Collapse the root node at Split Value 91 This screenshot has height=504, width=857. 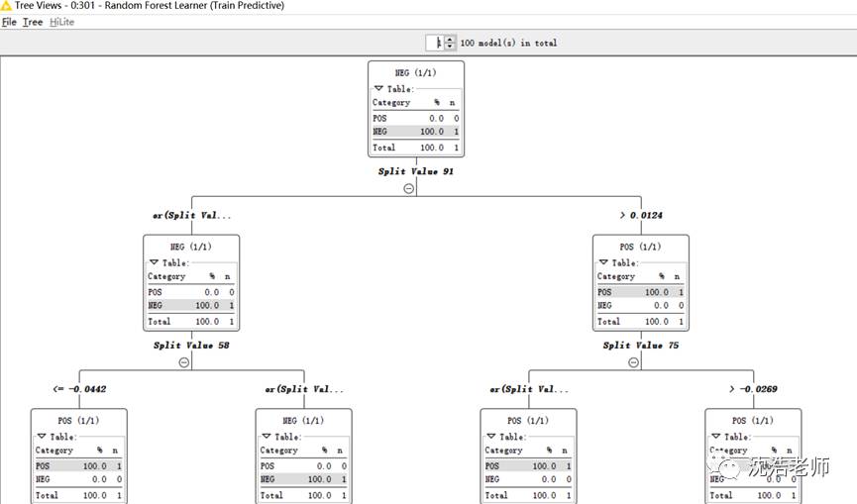409,188
